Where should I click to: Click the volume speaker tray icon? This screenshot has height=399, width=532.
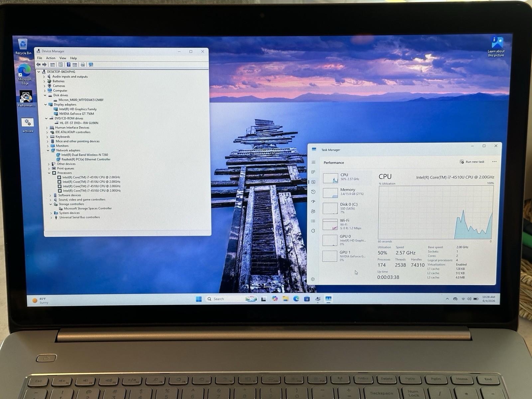click(469, 299)
